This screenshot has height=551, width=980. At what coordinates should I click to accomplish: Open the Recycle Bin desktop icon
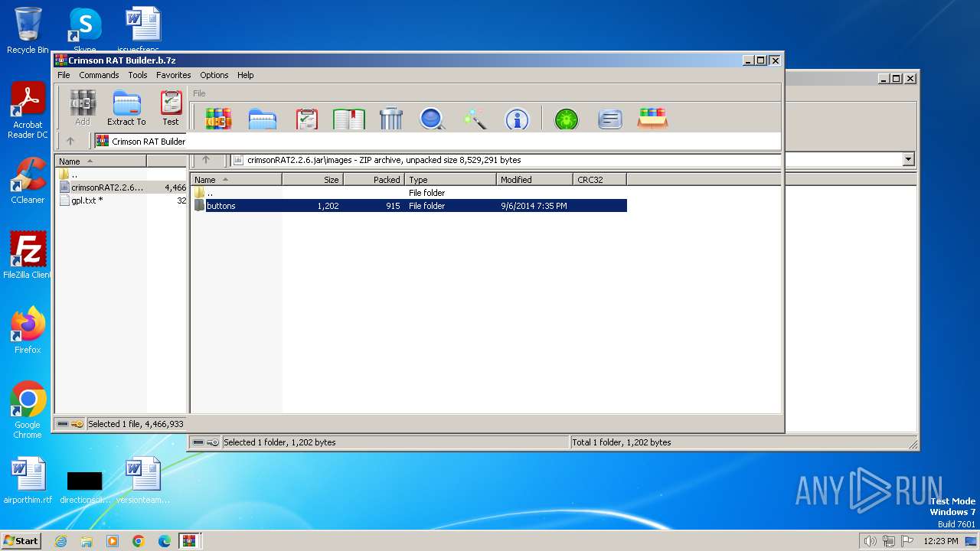[28, 31]
